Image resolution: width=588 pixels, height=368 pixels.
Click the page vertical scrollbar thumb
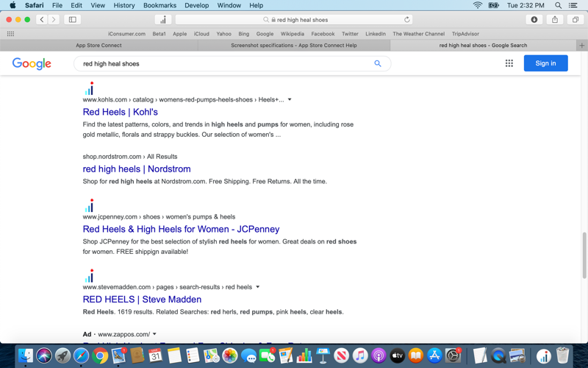click(584, 255)
